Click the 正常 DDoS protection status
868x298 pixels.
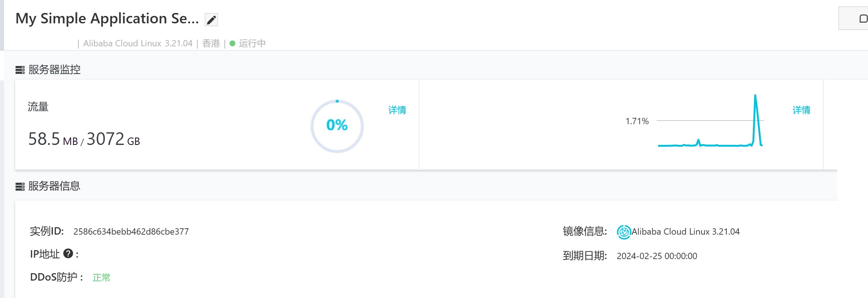pyautogui.click(x=101, y=278)
